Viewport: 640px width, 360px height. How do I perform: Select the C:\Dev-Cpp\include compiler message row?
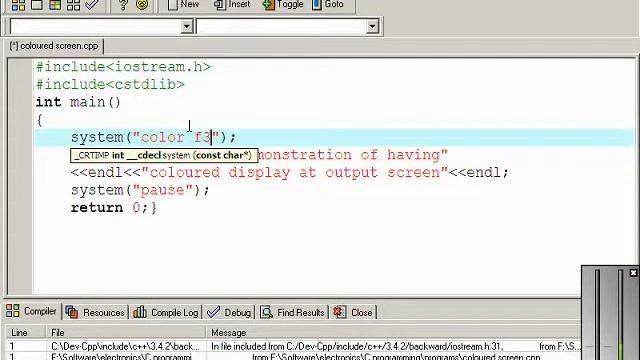click(x=293, y=347)
